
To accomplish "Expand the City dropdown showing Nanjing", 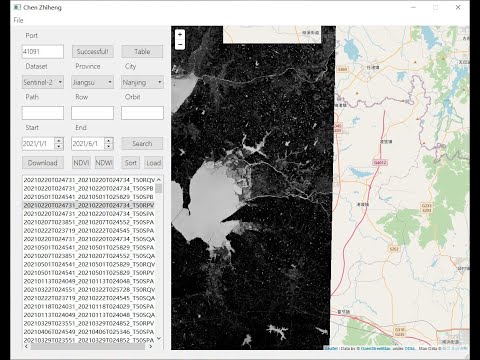I will tap(142, 82).
